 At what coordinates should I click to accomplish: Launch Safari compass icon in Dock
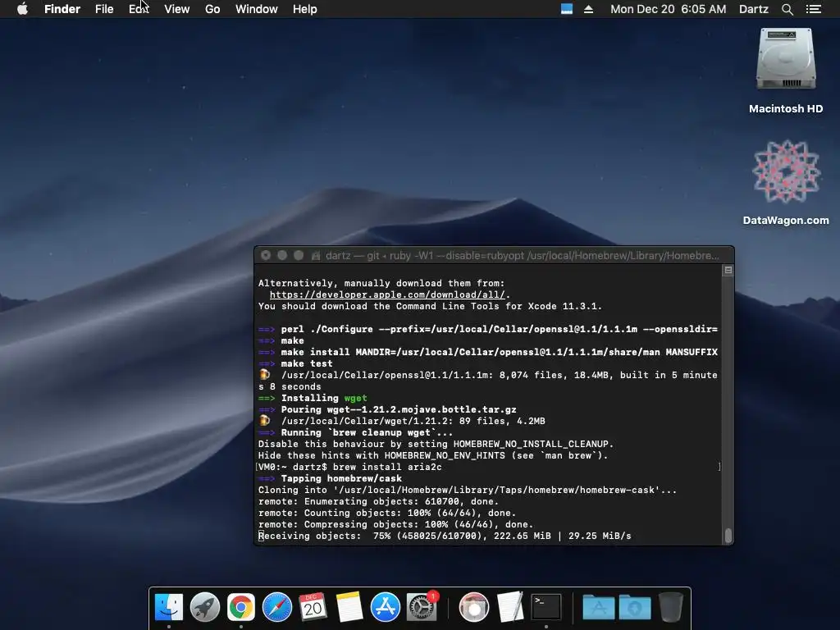tap(277, 607)
